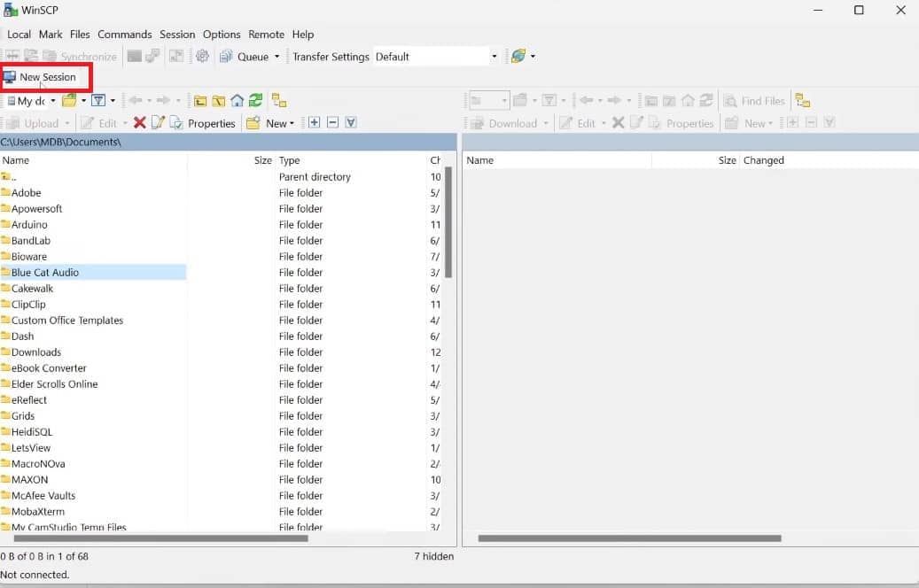Viewport: 919px width, 588px height.
Task: Expand the Queue dropdown arrow
Action: pos(276,57)
